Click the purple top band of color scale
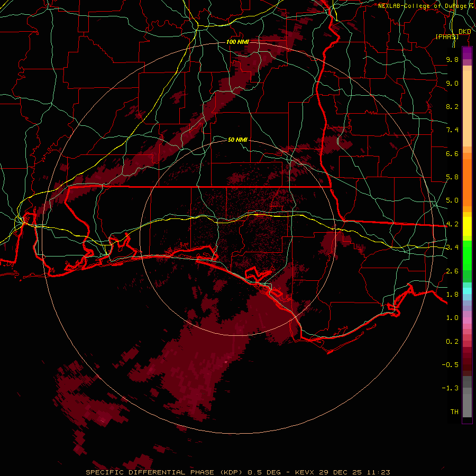 coord(467,53)
